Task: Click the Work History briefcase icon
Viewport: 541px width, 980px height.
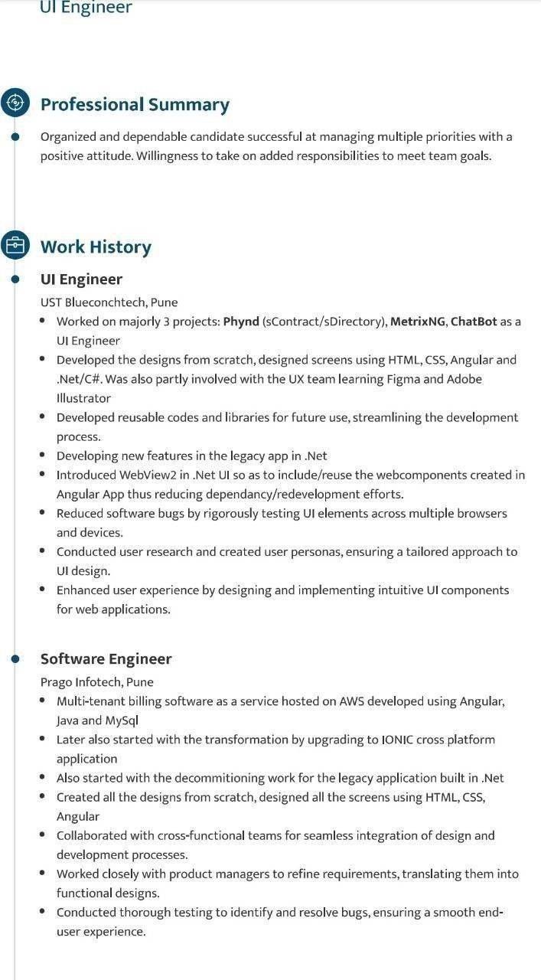Action: tap(15, 245)
